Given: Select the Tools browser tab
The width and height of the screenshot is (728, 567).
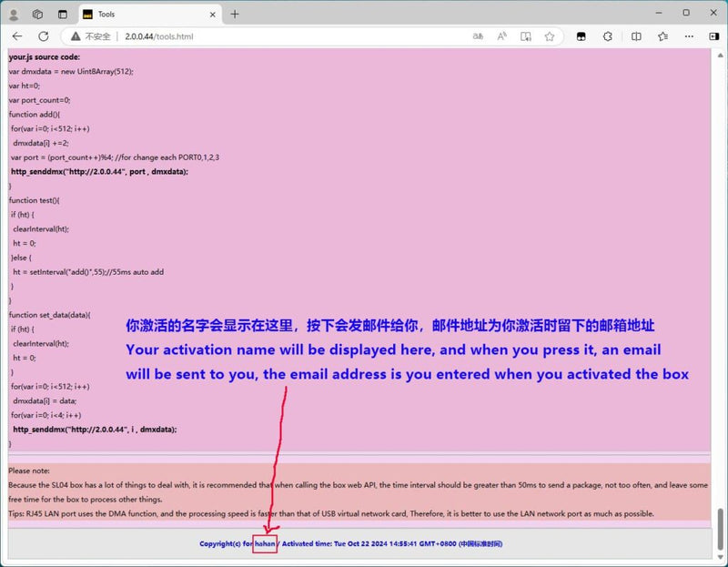Looking at the screenshot, I should tap(149, 15).
